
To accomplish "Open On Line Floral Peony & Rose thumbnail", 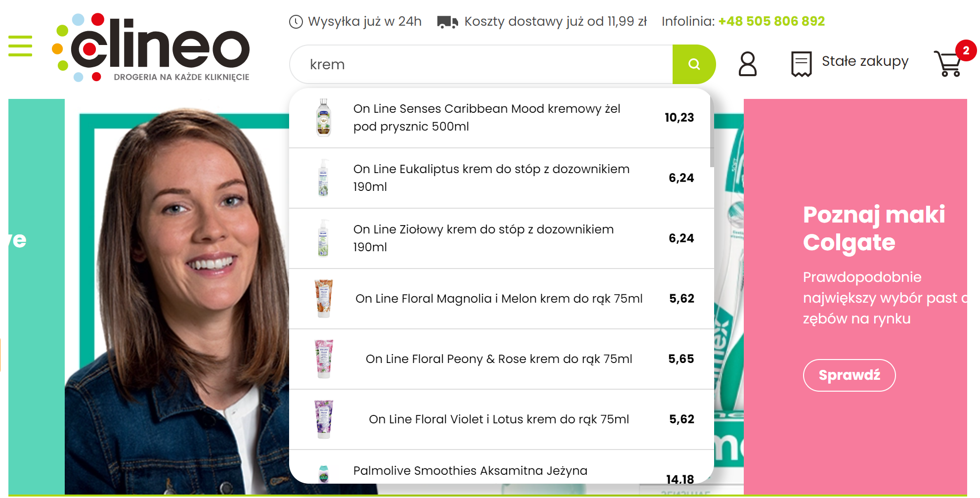I will point(324,359).
